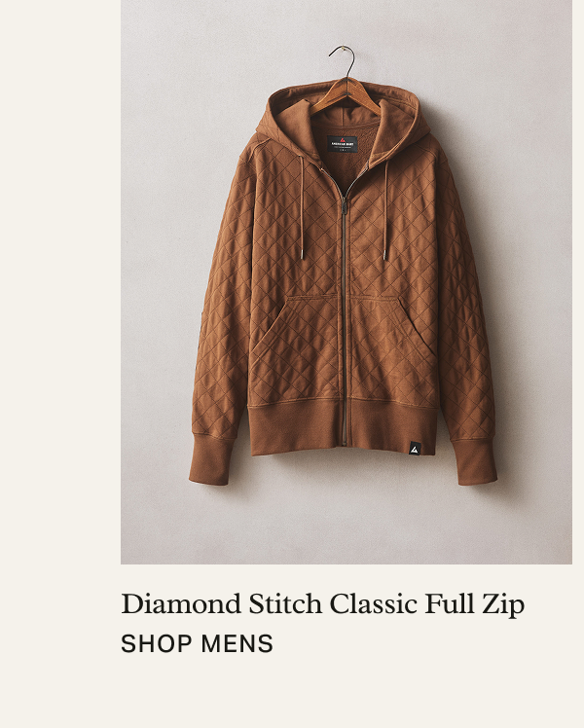Click the left drawstring metal tip
Screen dimensions: 584x728
(x=303, y=253)
